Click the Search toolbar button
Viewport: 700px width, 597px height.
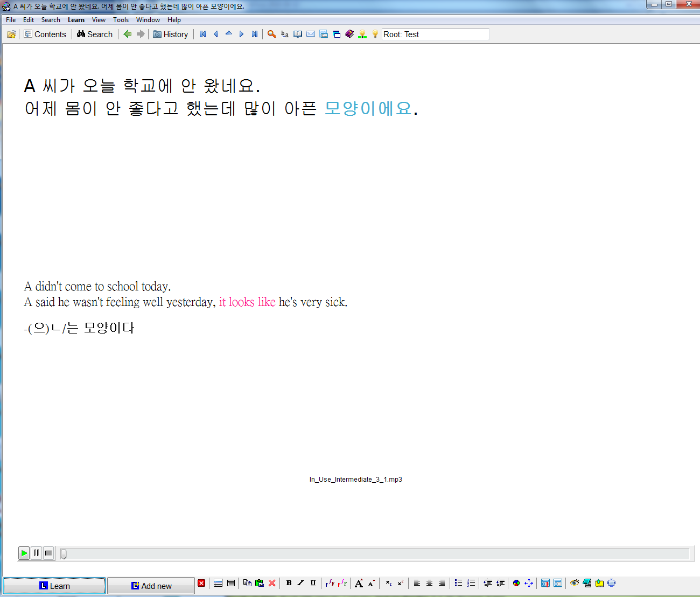click(95, 34)
